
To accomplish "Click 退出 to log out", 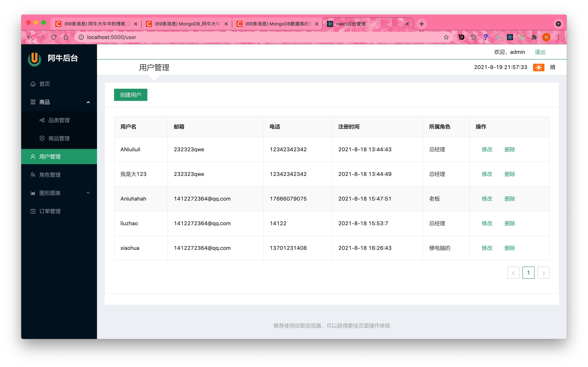I will click(540, 52).
